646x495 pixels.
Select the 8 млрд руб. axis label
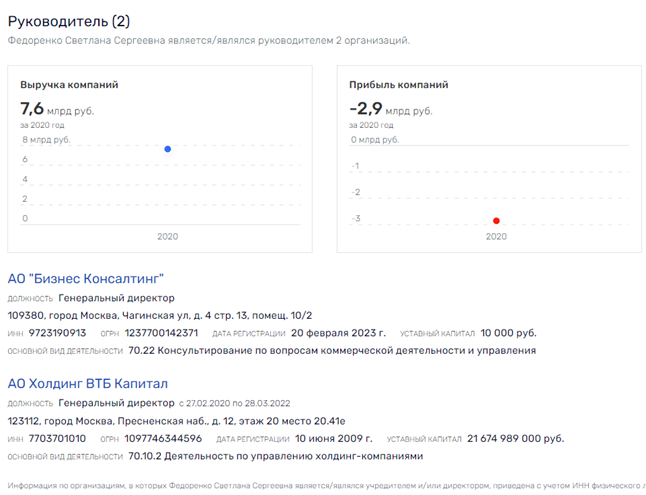point(46,140)
